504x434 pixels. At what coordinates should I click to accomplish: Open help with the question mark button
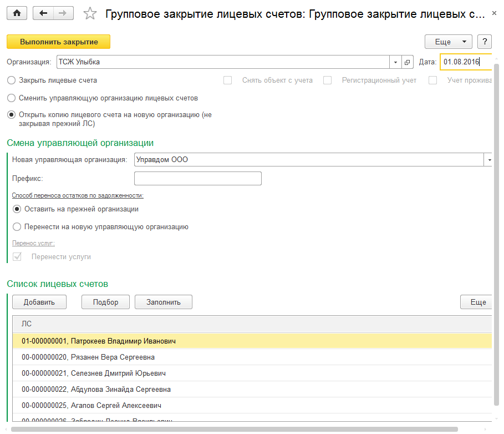(485, 42)
